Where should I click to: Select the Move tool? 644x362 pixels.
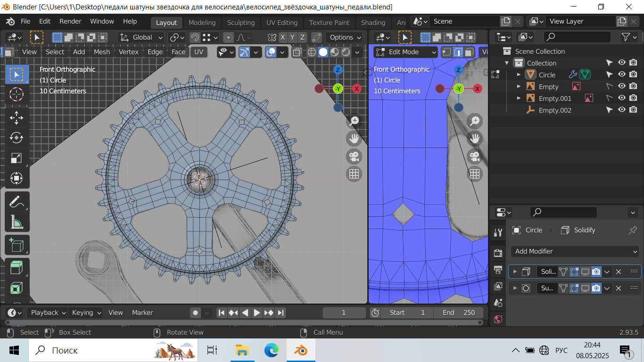17,117
